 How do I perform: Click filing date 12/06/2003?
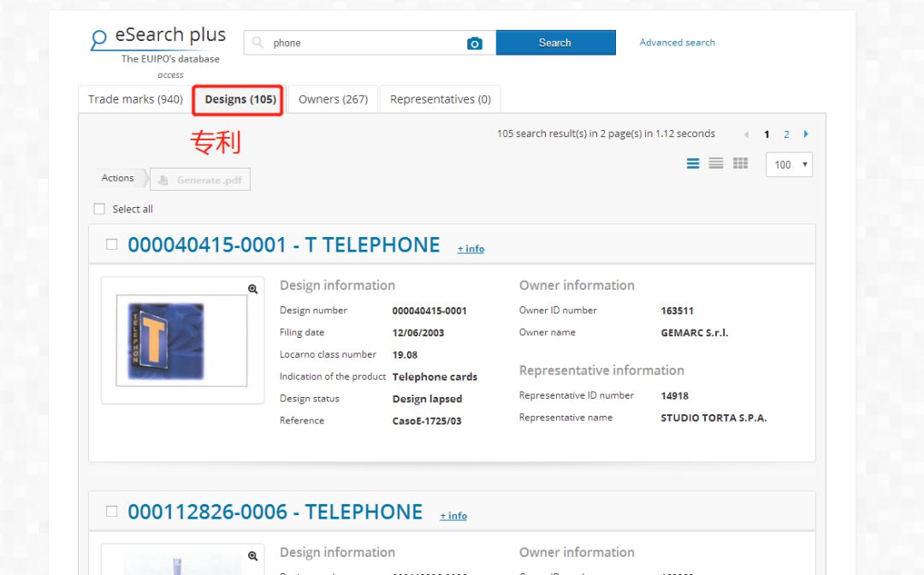pyautogui.click(x=418, y=333)
